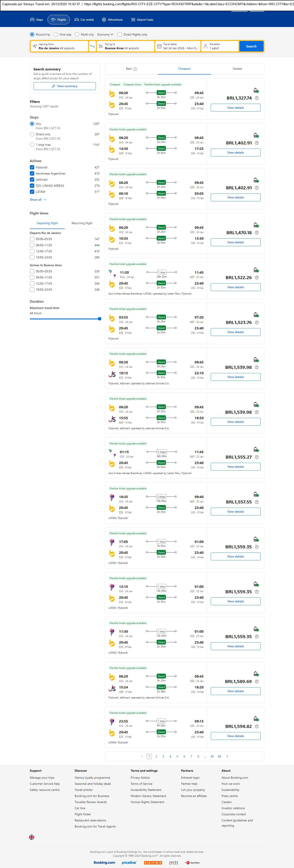294x868 pixels.
Task: Click the help icon beside BRL1,327.74 price
Action: click(x=257, y=98)
